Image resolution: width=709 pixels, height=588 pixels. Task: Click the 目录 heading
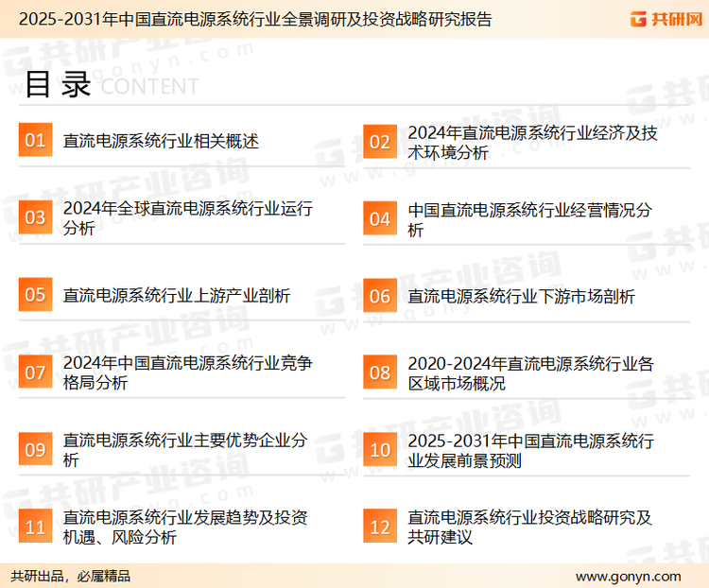58,84
